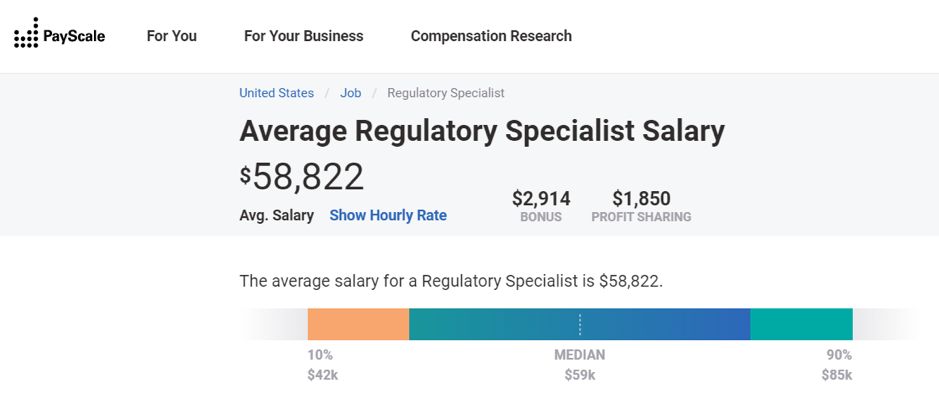Click the PayScale dotted logo icon
The height and width of the screenshot is (397, 939).
tap(26, 33)
